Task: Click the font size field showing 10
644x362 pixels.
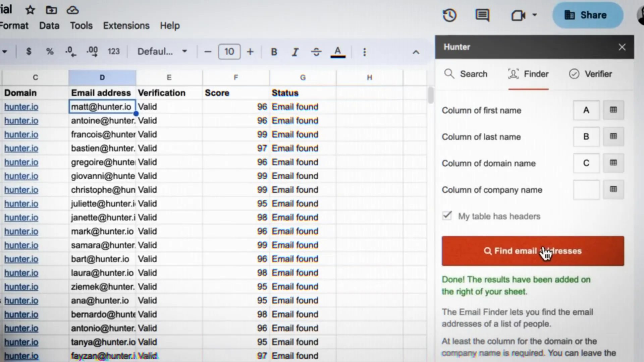Action: click(x=229, y=52)
